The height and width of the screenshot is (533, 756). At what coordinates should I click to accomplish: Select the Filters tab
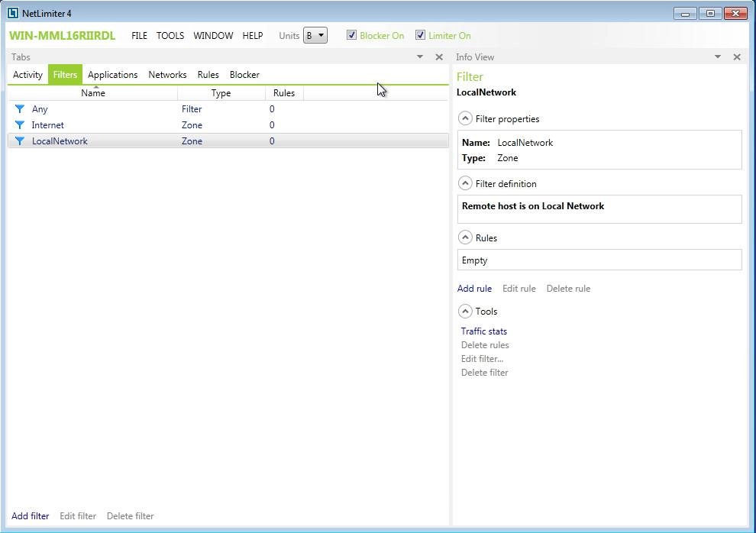click(65, 75)
